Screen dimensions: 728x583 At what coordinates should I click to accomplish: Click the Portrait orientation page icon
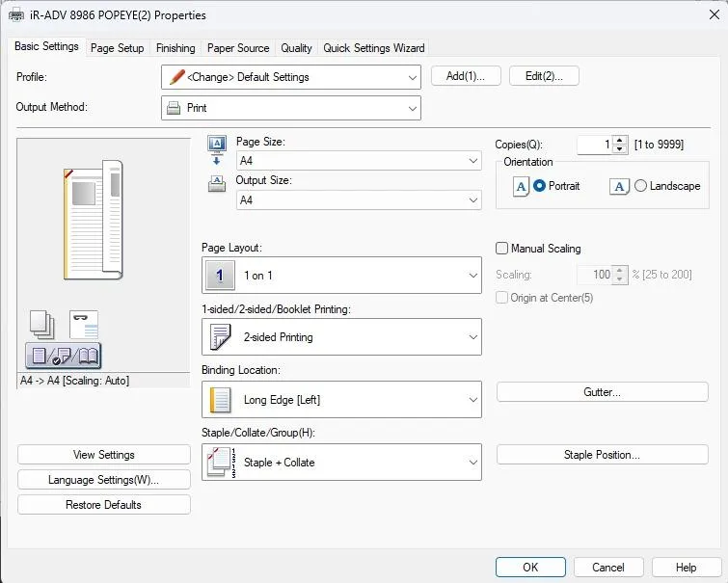point(521,187)
